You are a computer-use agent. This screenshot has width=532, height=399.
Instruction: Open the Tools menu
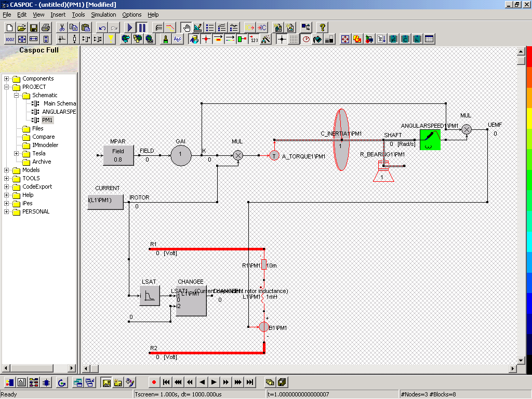(x=78, y=15)
